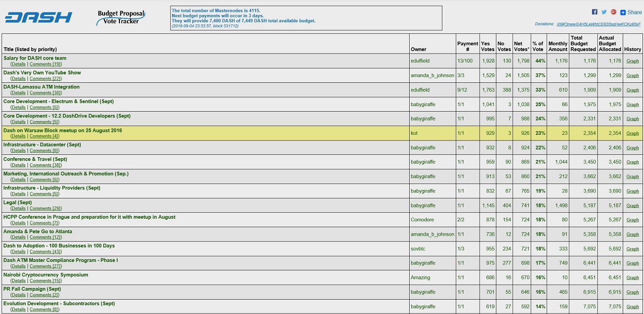Open Salary for DASH core team proposal
The height and width of the screenshot is (314, 644).
tap(35, 58)
